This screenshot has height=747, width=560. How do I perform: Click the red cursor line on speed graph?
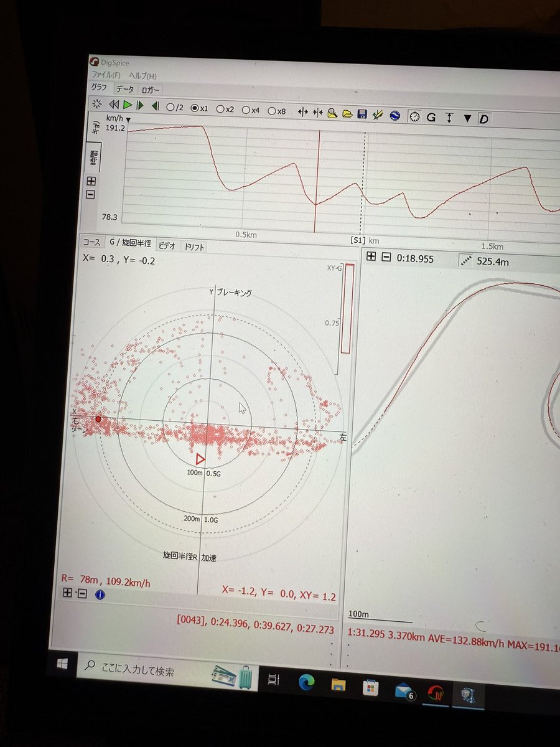[317, 181]
